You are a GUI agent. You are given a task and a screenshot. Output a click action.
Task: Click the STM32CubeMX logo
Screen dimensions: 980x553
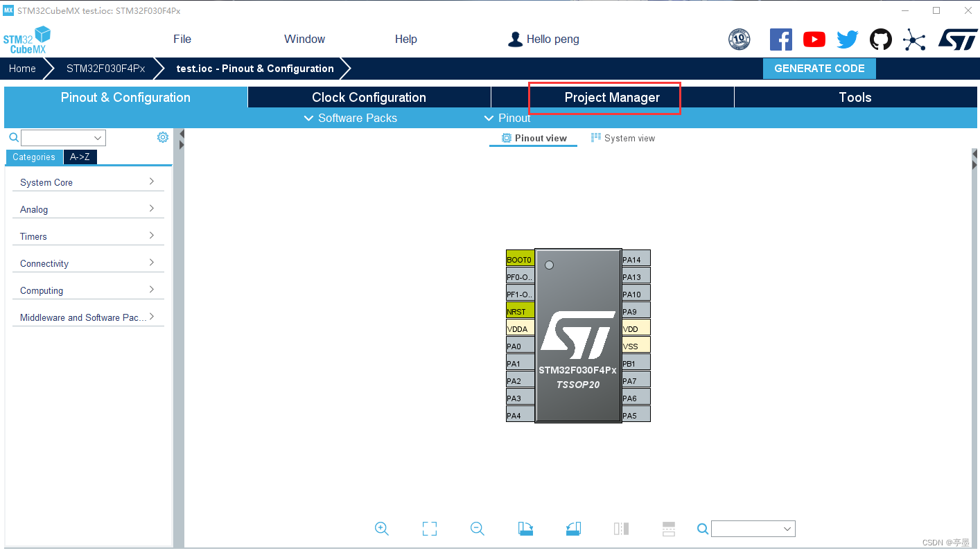pyautogui.click(x=27, y=40)
